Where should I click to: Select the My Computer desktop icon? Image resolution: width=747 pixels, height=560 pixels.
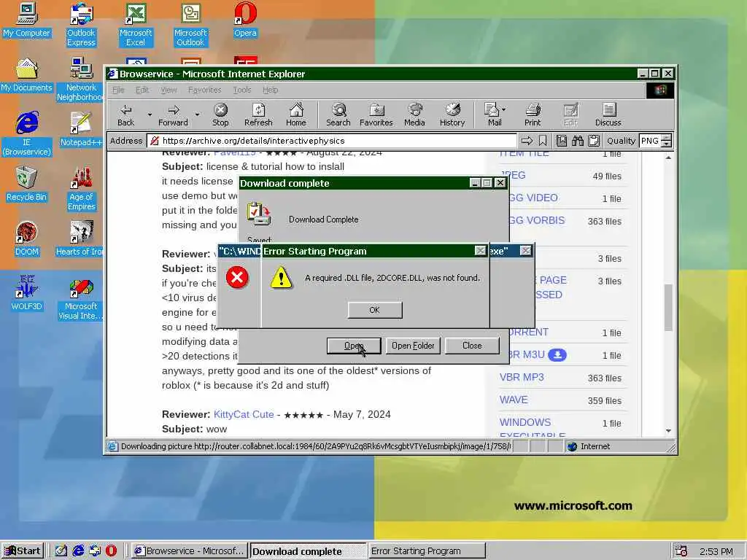tap(26, 20)
